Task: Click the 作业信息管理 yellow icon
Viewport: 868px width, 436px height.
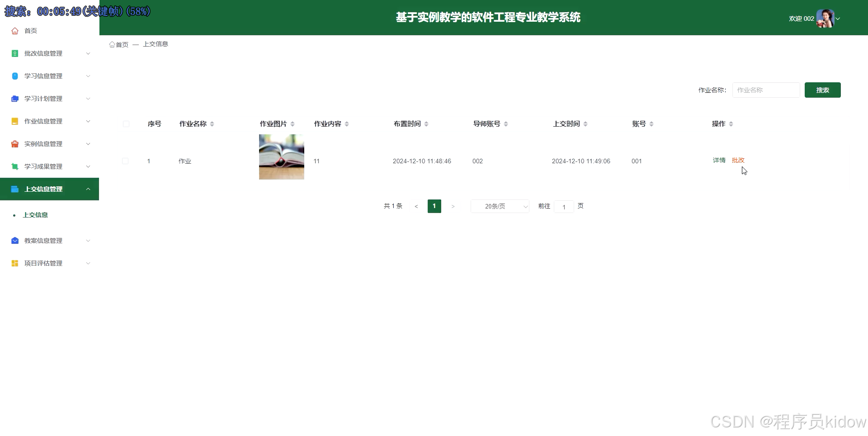Action: click(15, 121)
